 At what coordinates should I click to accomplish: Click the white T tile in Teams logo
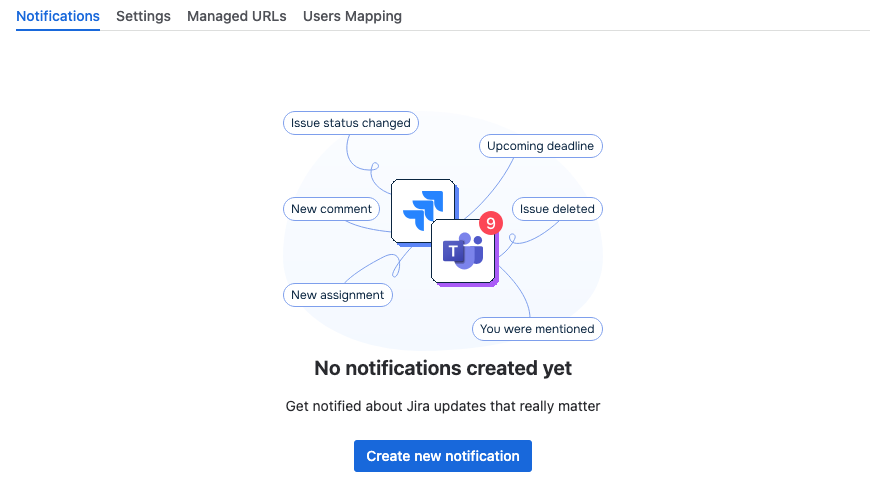point(453,251)
